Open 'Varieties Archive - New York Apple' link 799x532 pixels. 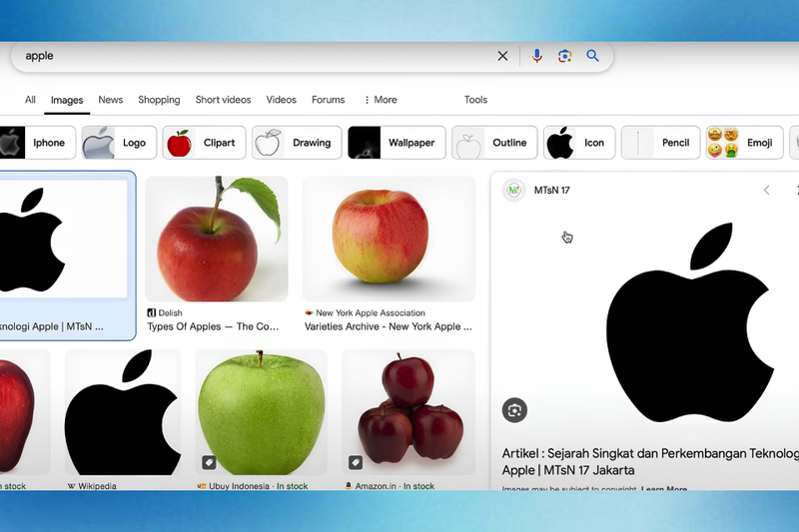tap(389, 326)
